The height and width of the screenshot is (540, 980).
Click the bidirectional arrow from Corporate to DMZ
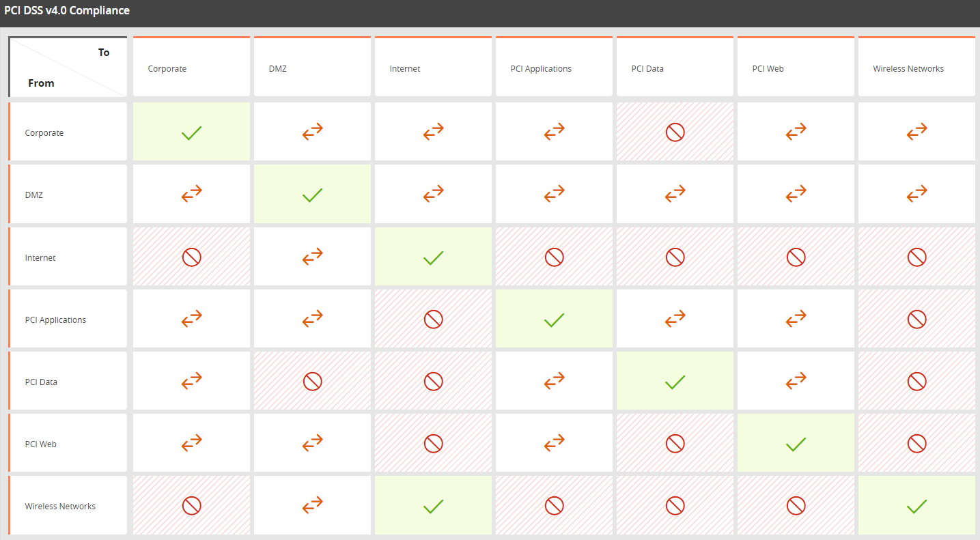pos(312,131)
